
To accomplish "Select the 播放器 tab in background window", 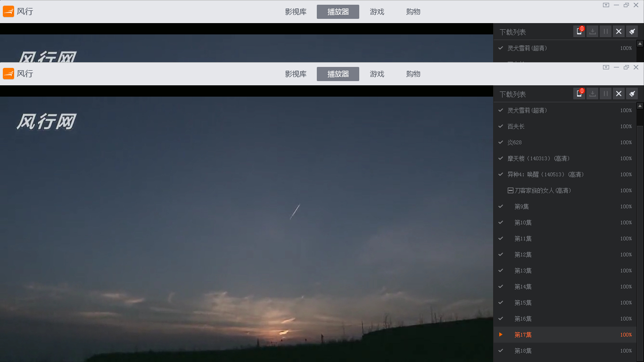I will coord(338,12).
